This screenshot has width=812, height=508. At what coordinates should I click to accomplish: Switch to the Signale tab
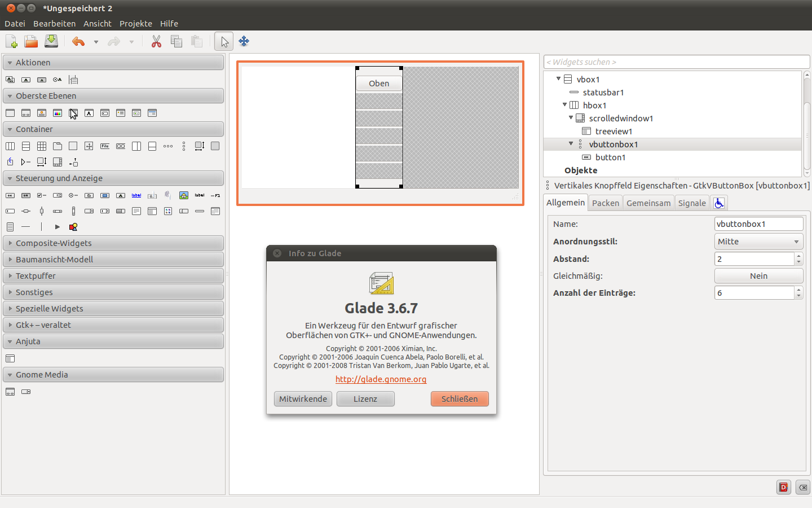pos(692,203)
